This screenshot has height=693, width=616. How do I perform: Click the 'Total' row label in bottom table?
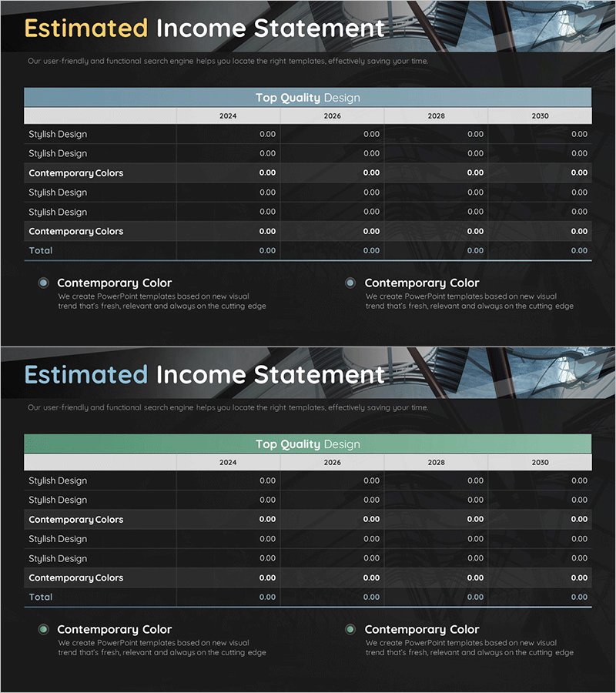(41, 598)
